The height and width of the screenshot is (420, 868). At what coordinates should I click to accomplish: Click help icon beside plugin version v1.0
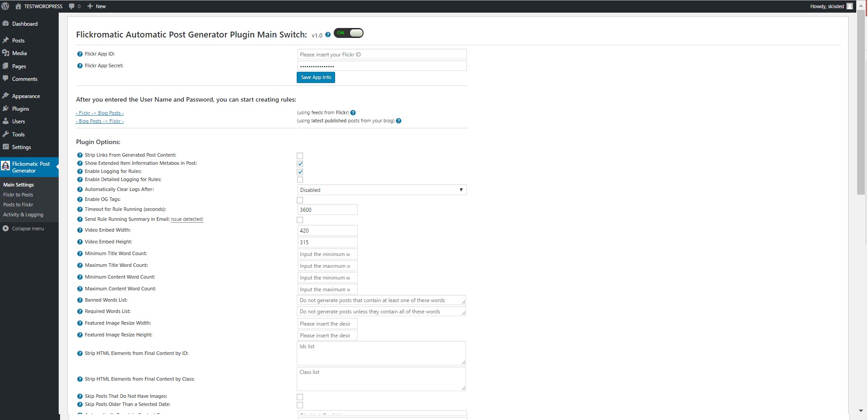pos(328,35)
